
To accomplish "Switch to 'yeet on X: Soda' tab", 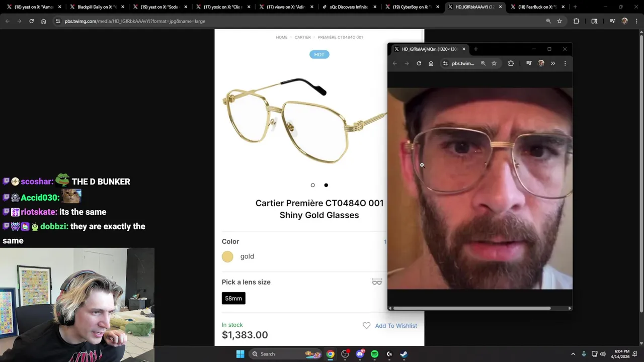I will (160, 7).
